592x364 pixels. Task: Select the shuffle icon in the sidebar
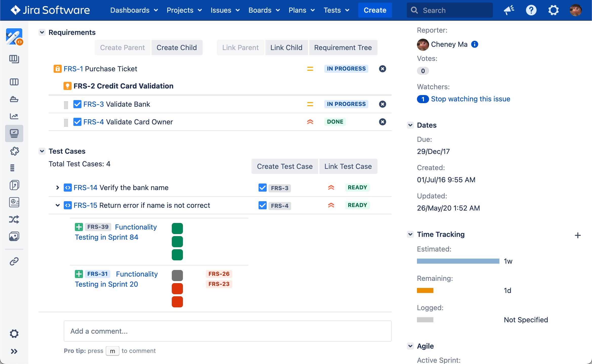[14, 219]
